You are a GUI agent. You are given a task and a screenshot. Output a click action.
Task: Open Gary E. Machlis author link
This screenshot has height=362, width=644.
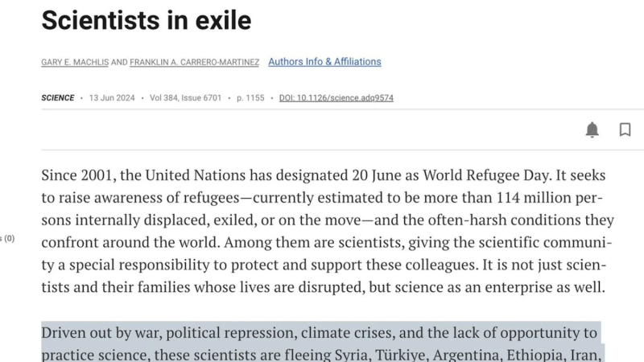(75, 62)
